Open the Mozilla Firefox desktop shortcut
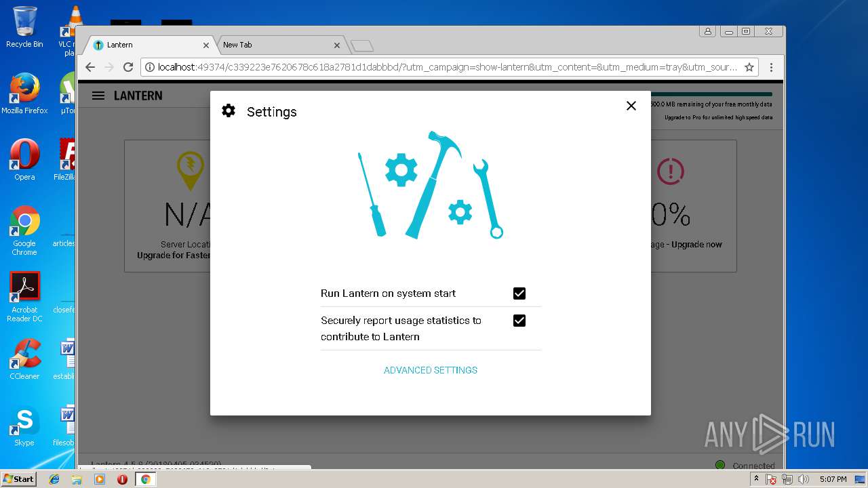This screenshot has height=488, width=868. [24, 94]
